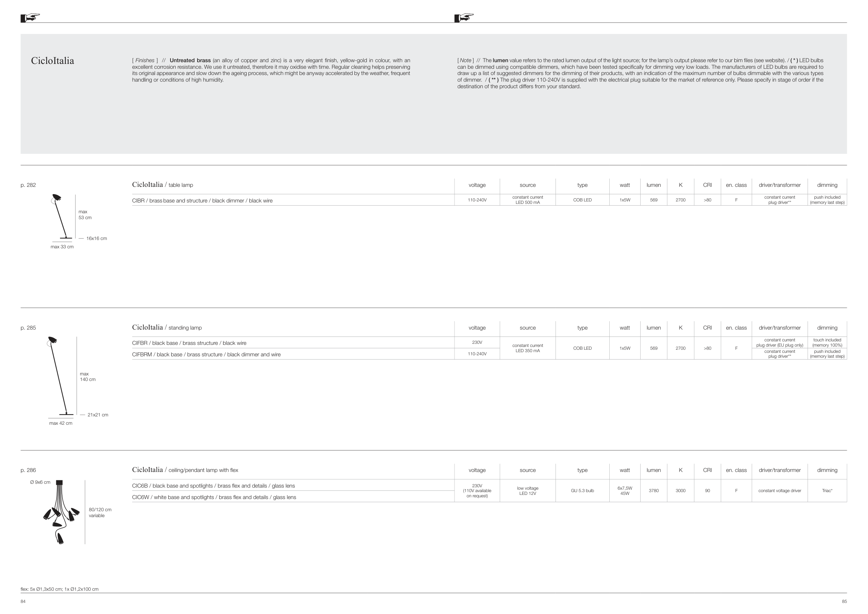Click the table lamp drawing
Screen dimensions: 868x614
click(x=60, y=217)
